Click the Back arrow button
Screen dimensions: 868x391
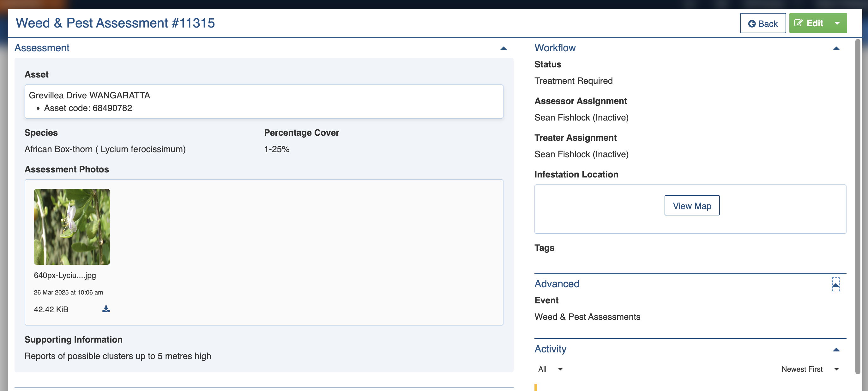(763, 23)
